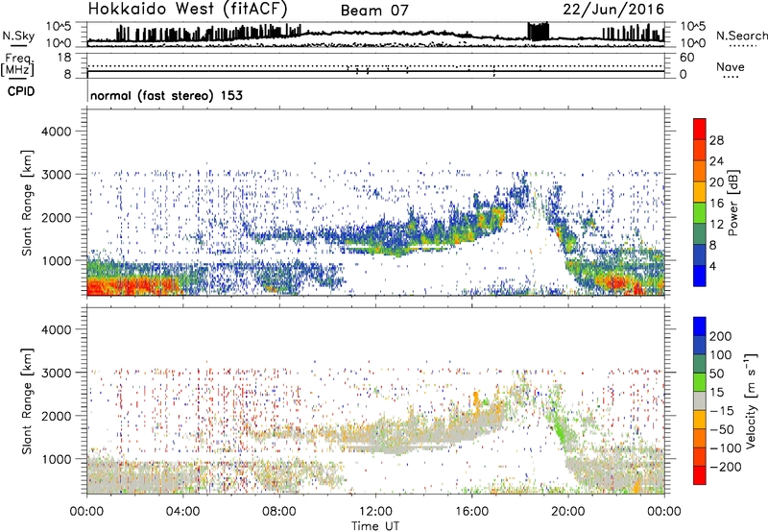Click the date '22/Jun/2016'
The image size is (768, 532).
click(613, 10)
